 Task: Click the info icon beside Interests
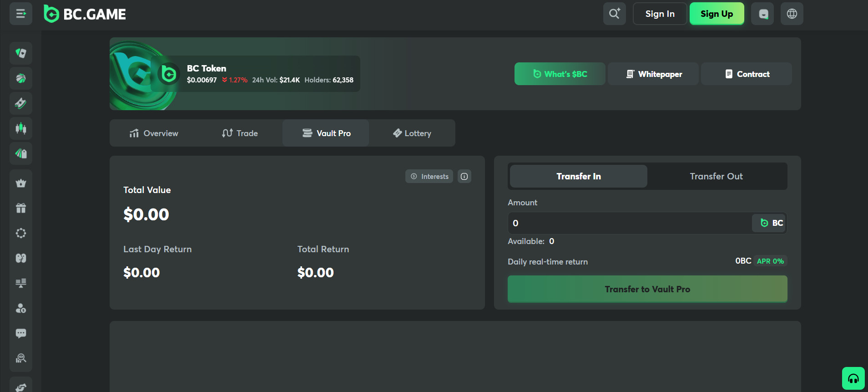click(464, 176)
